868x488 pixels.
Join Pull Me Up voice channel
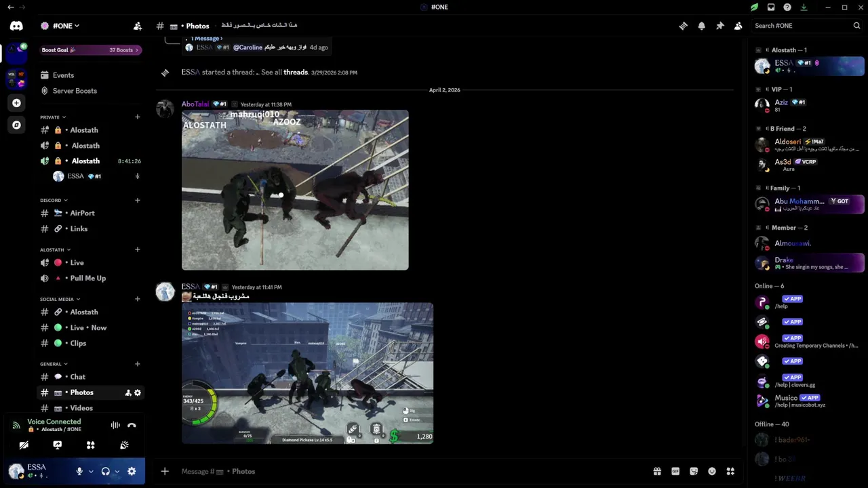[x=90, y=278]
